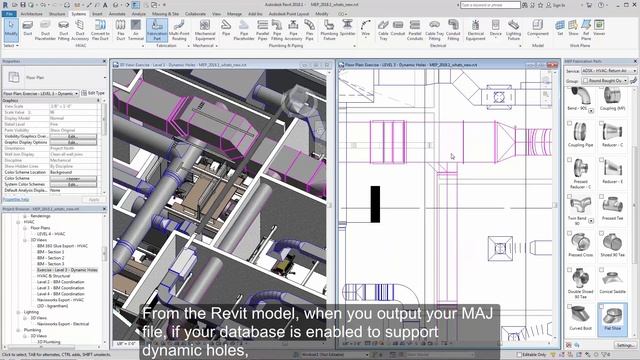640x360 pixels.
Task: Select the Electrical Equipment tool
Action: tap(476, 30)
